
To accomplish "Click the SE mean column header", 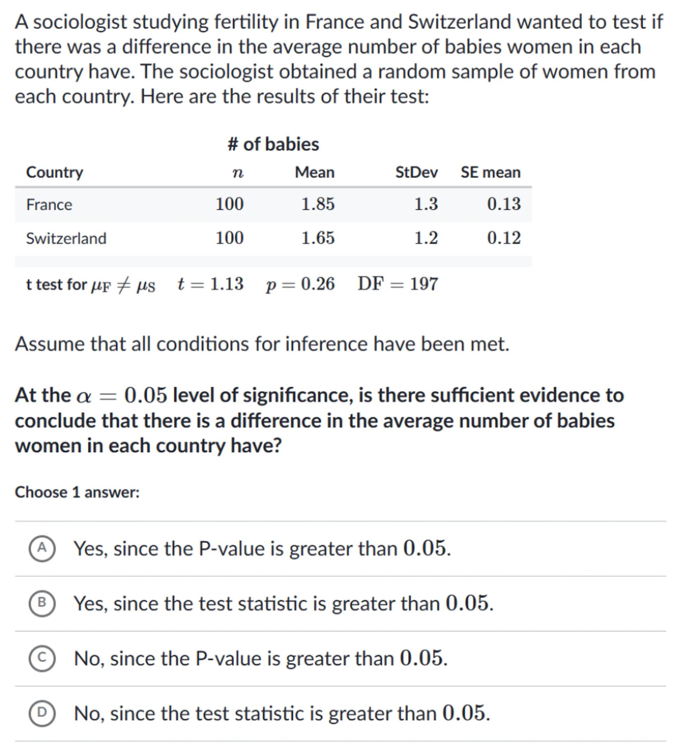I will 490,172.
